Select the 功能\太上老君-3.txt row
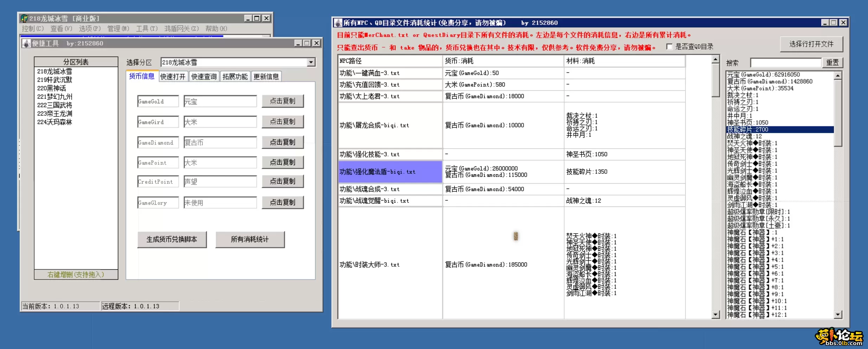This screenshot has height=349, width=868. click(x=512, y=96)
